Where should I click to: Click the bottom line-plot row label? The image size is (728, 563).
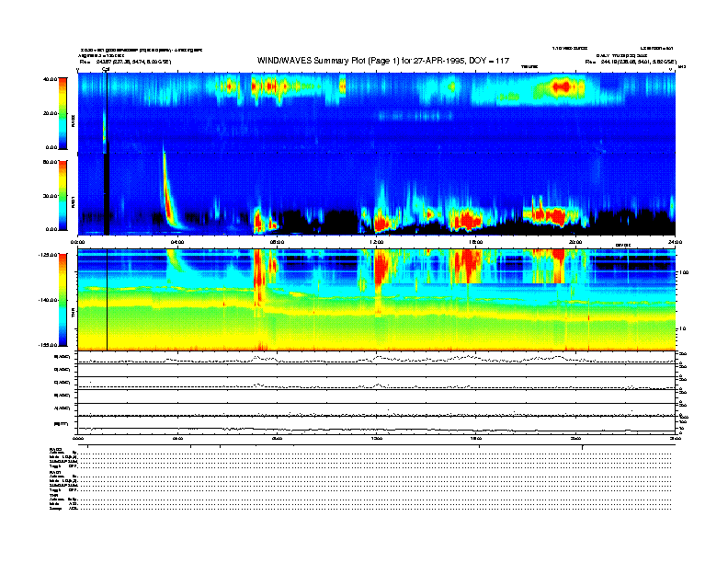(x=62, y=424)
